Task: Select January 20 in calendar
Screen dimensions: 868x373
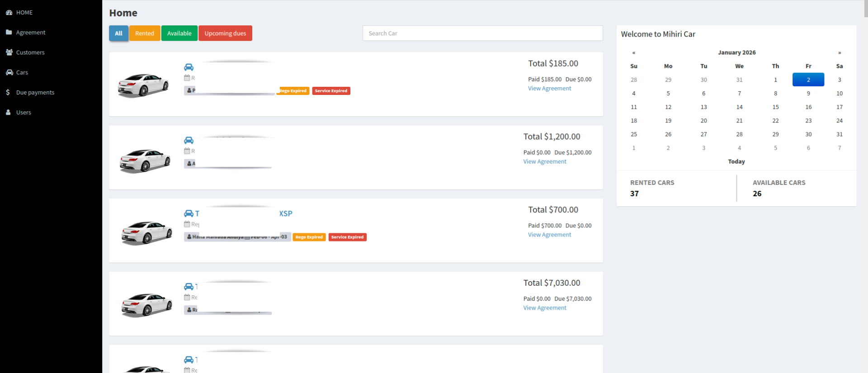Action: click(703, 121)
